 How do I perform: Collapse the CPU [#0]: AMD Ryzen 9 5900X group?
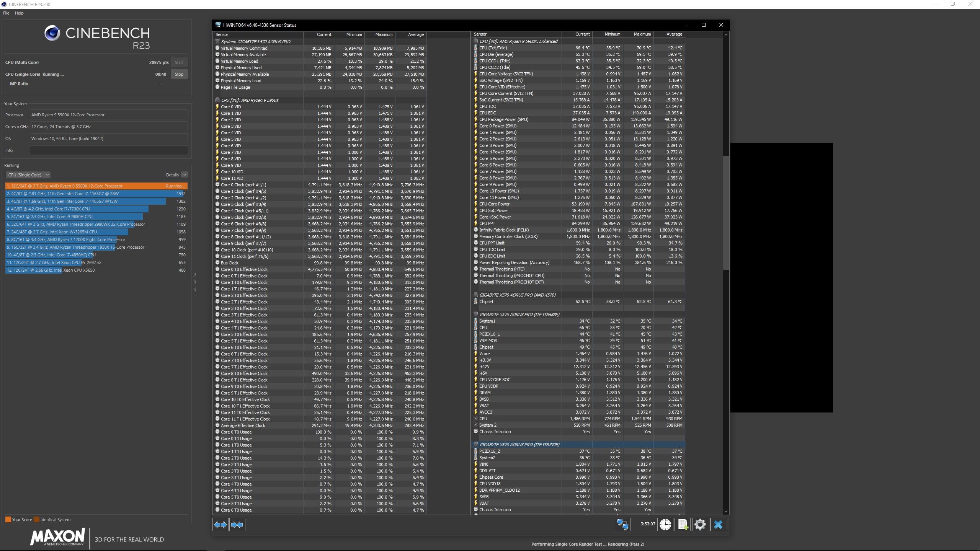tap(217, 100)
